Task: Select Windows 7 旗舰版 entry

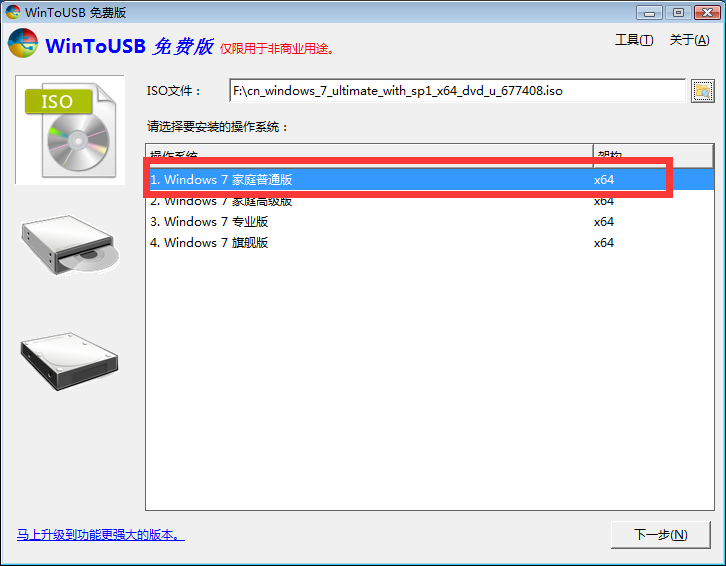Action: tap(430, 243)
